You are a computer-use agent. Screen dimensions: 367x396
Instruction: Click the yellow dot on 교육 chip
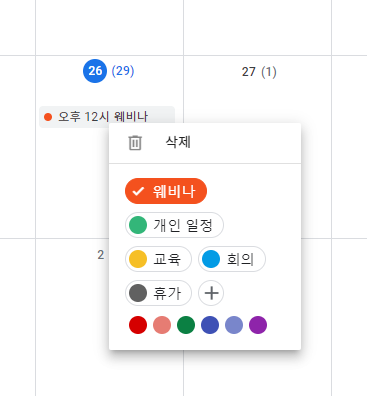(138, 259)
